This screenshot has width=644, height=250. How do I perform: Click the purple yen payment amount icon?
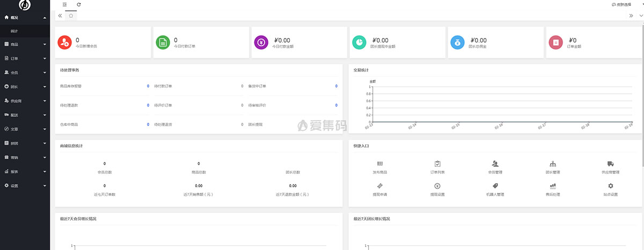[261, 42]
